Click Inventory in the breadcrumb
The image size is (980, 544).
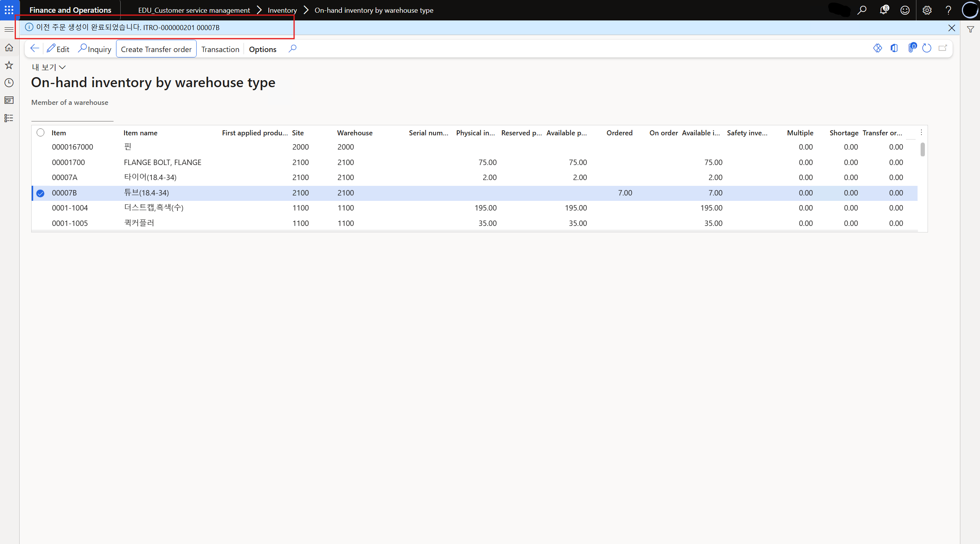tap(282, 10)
